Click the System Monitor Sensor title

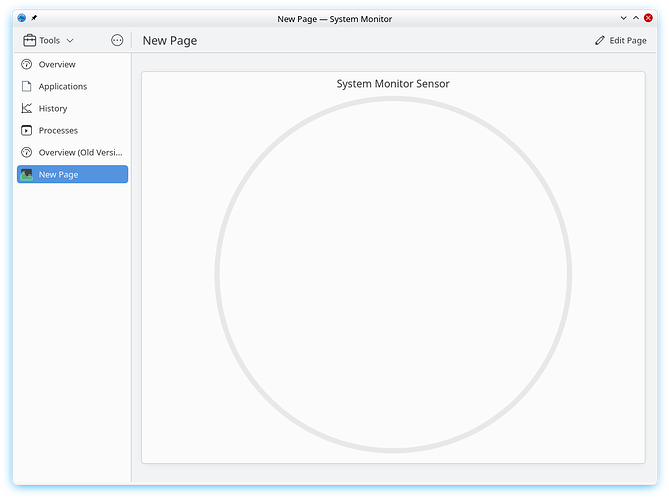(393, 84)
